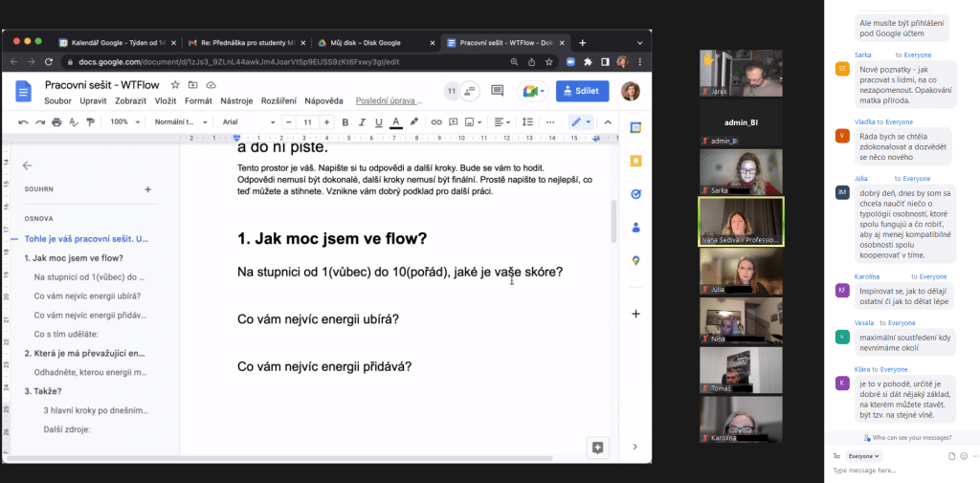Decrease font size with minus button
Viewport: 980px width, 483px height.
pyautogui.click(x=288, y=121)
